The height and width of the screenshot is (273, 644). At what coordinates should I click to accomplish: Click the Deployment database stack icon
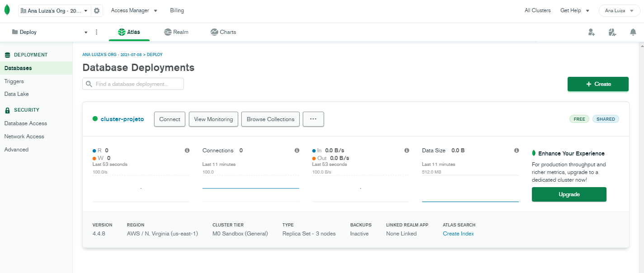pos(7,55)
